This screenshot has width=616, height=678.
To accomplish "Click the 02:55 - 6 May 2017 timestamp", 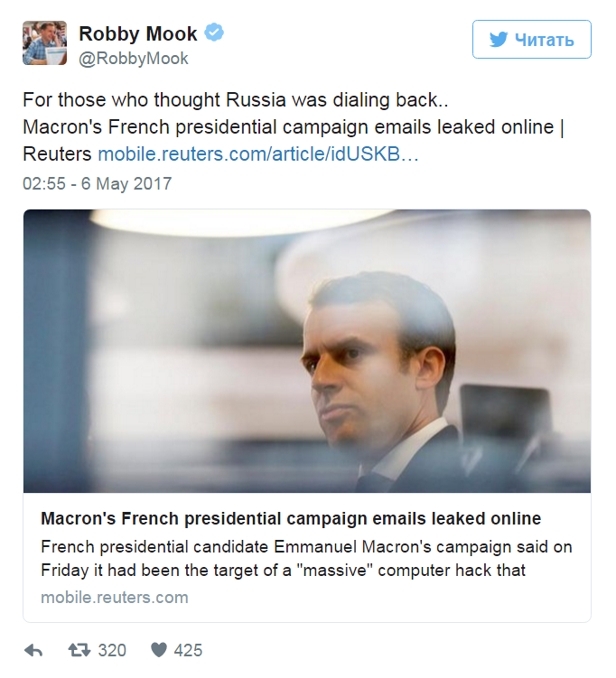I will tap(97, 184).
